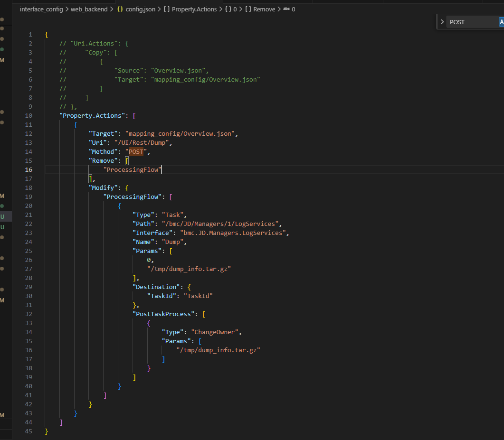Expand the replace chevron in find widget
The height and width of the screenshot is (440, 504).
442,22
